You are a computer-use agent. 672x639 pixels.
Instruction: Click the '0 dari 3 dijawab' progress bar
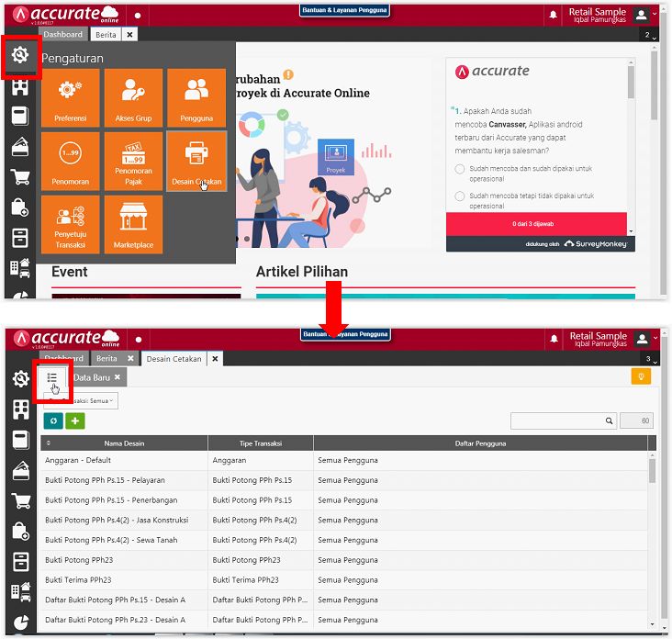pos(536,224)
